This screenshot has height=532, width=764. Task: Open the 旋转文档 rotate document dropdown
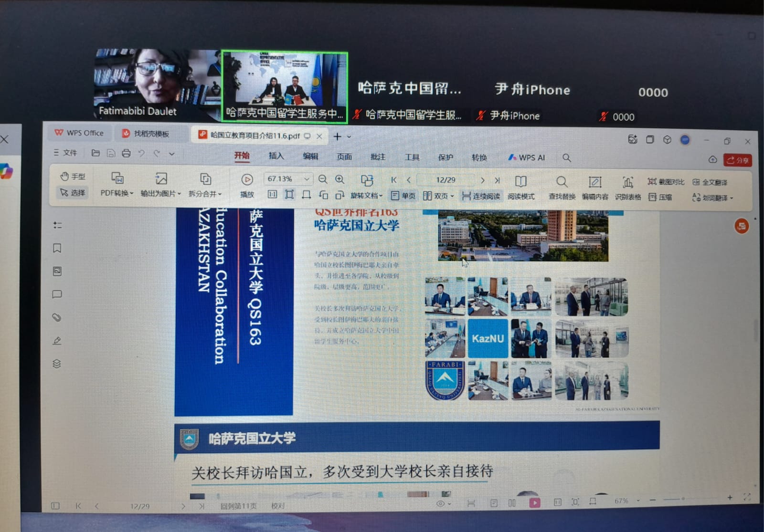click(367, 196)
